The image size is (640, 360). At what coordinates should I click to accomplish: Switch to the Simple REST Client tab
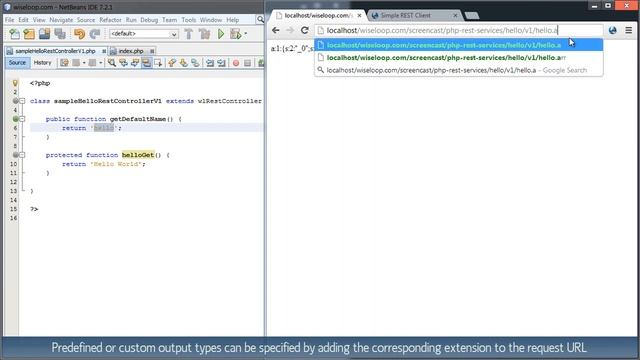[x=413, y=16]
